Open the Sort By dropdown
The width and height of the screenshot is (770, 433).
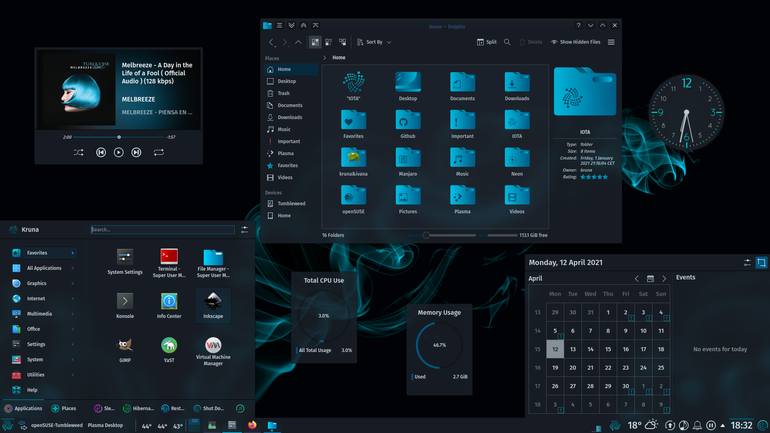pyautogui.click(x=374, y=42)
